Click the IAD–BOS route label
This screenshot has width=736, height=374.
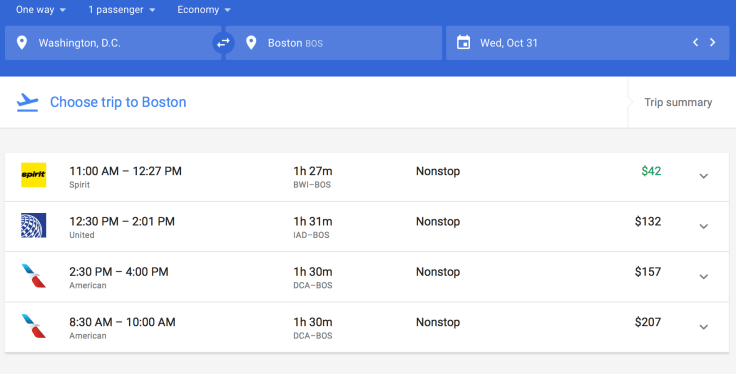click(x=311, y=235)
